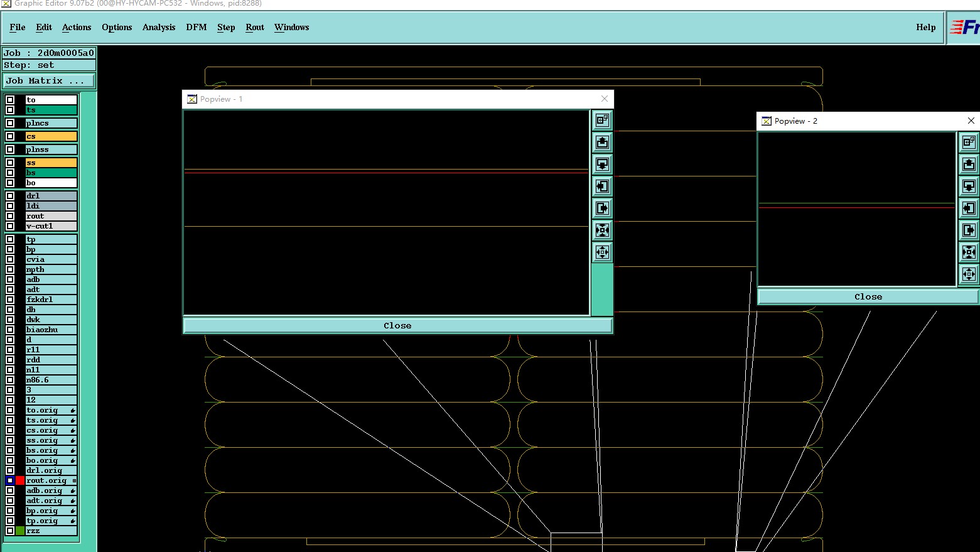Click hand icon on ts.orig layer
The height and width of the screenshot is (552, 980).
pyautogui.click(x=73, y=420)
